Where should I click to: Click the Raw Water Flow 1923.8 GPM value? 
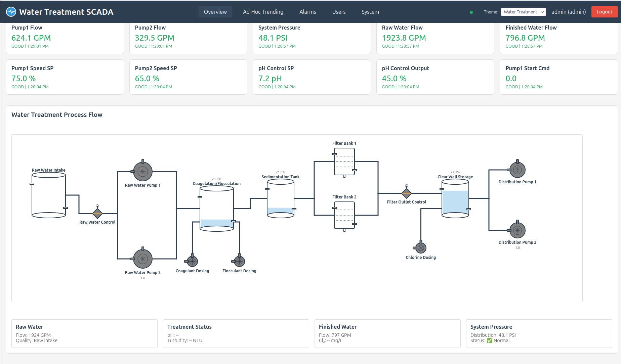404,38
